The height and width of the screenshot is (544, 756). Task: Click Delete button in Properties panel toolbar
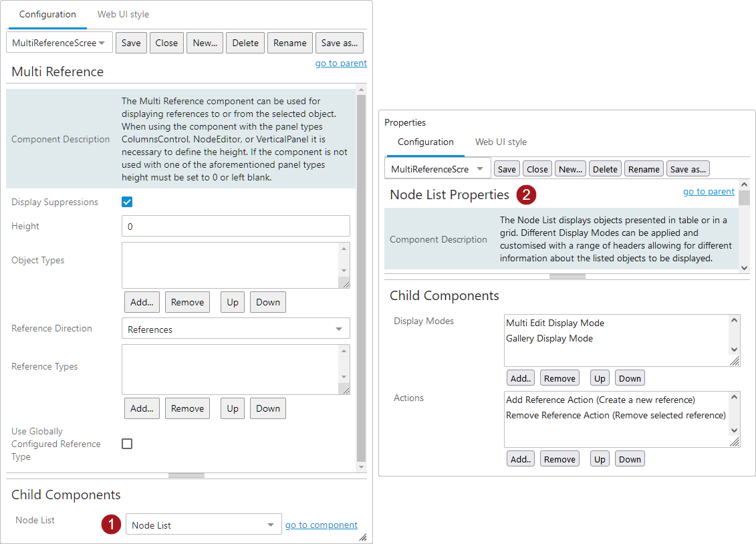click(x=604, y=169)
